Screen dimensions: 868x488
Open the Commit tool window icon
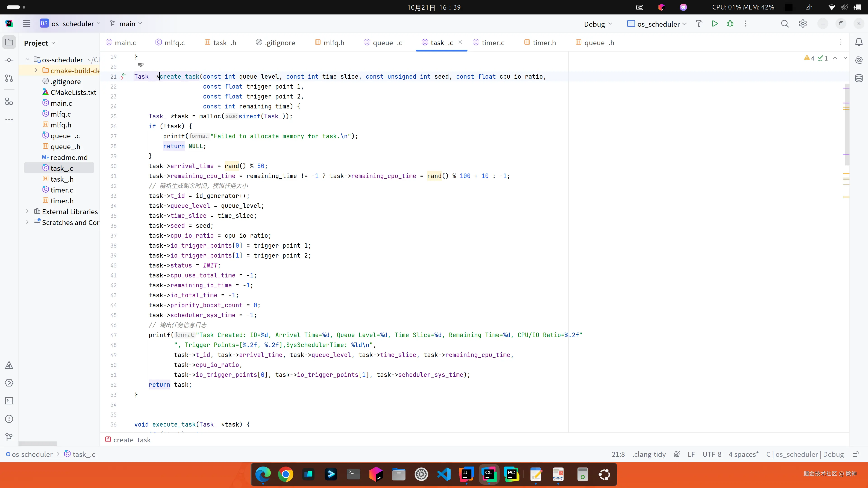click(x=9, y=60)
